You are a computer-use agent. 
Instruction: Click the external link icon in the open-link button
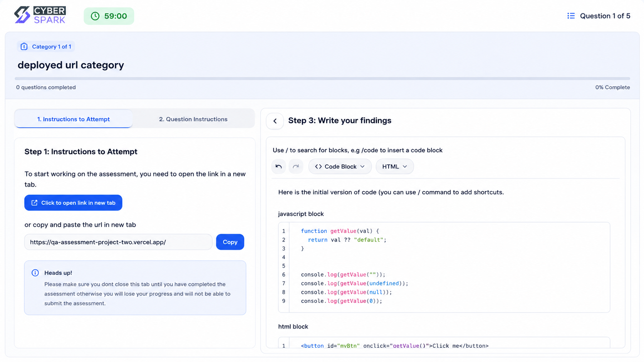[34, 203]
